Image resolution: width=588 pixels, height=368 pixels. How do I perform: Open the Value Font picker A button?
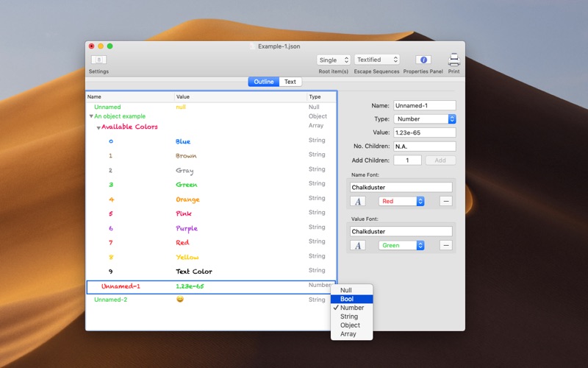358,246
